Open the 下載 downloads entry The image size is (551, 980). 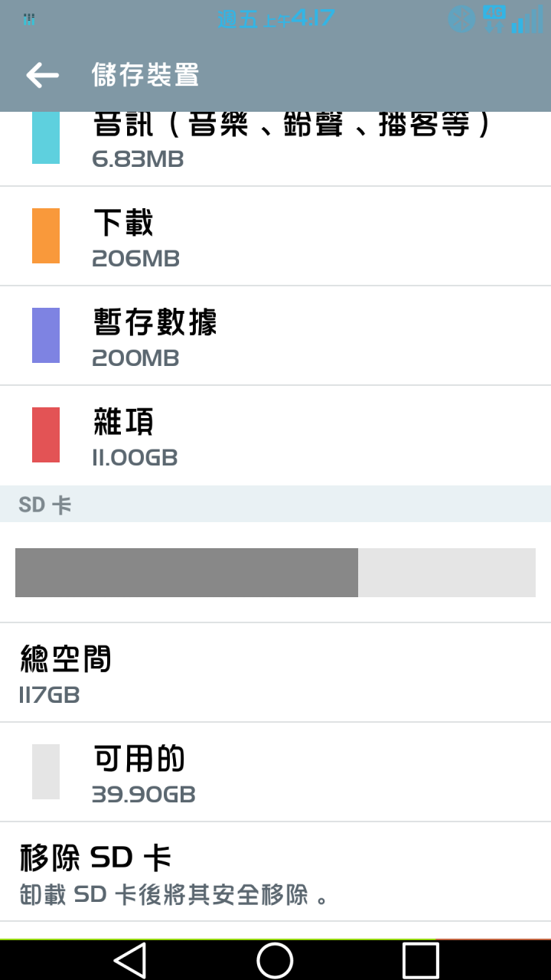[275, 236]
